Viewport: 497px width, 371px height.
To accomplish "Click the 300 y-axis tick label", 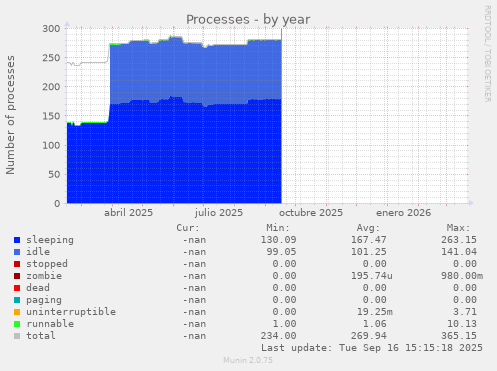I will click(51, 29).
